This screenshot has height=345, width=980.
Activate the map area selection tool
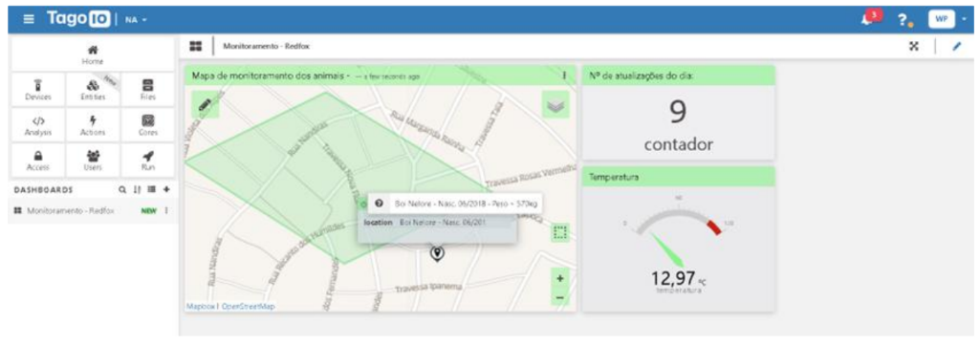point(559,233)
